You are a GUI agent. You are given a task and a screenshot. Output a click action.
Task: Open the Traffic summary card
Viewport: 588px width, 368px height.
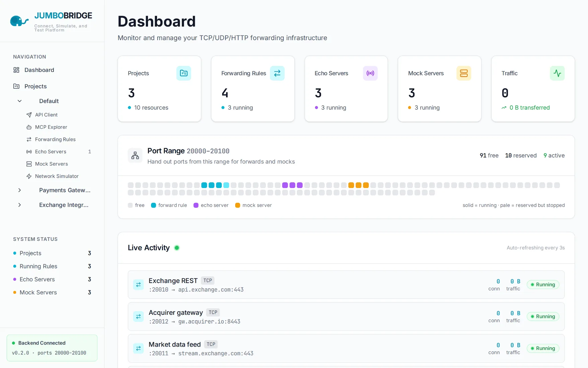pyautogui.click(x=533, y=89)
